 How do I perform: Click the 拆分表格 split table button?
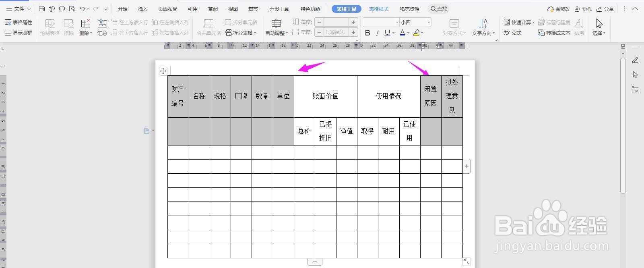point(241,33)
